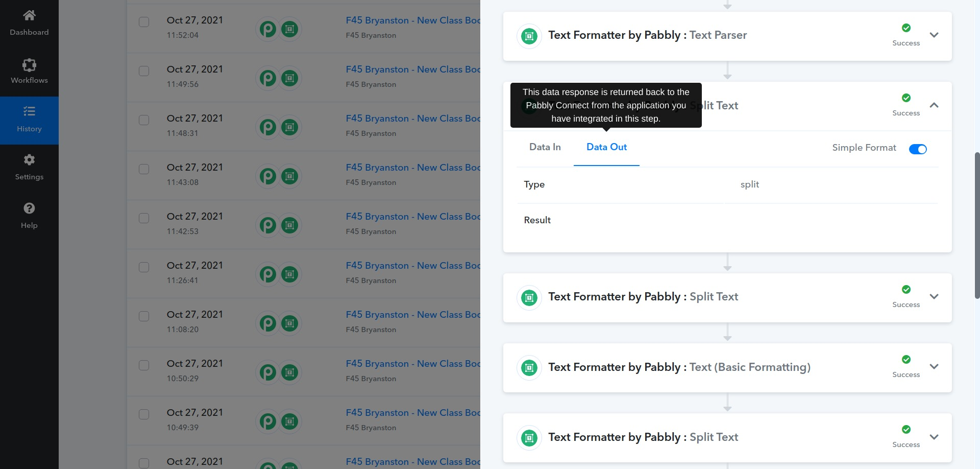The width and height of the screenshot is (980, 469).
Task: Click success checkmark on Basic Formatting step
Action: [x=906, y=359]
